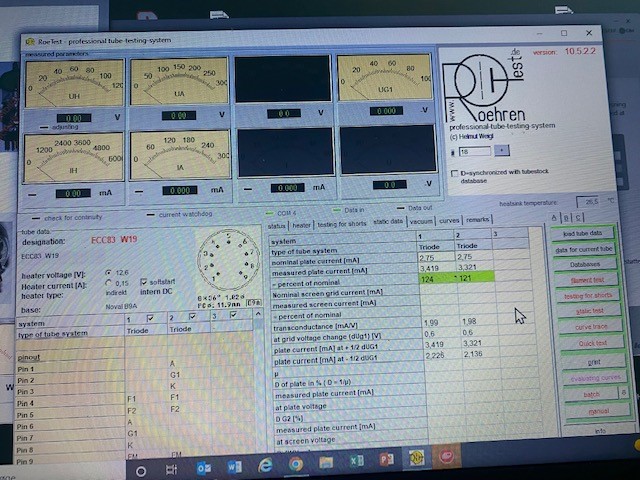This screenshot has width=640, height=480.
Task: Click the evaluating curves button
Action: [x=595, y=378]
